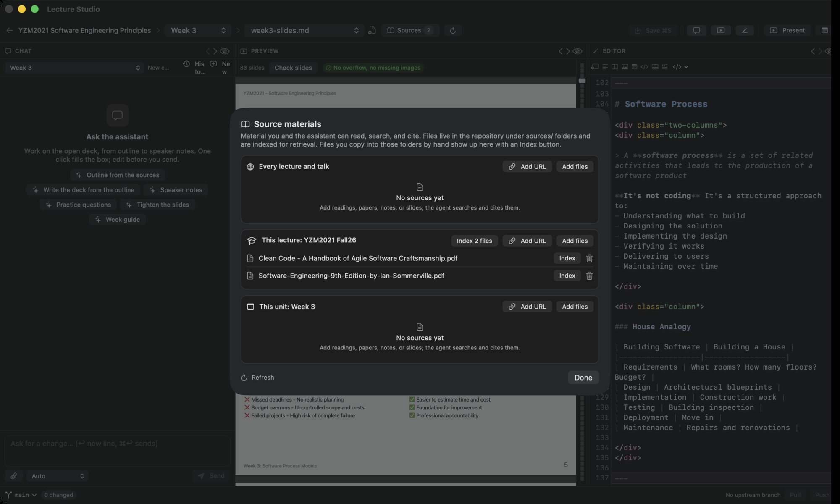Screen dimensions: 840x504
Task: Click the No overflow, no missing images badge
Action: pos(373,68)
